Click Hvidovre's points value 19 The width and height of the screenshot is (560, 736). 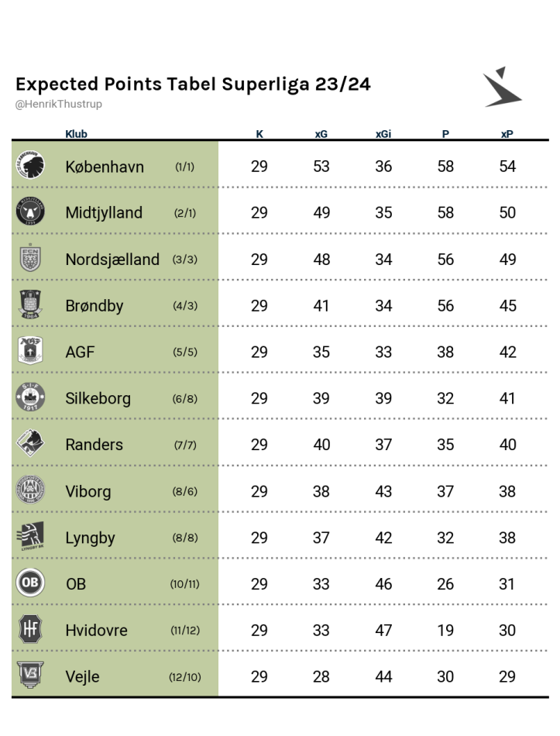(445, 630)
